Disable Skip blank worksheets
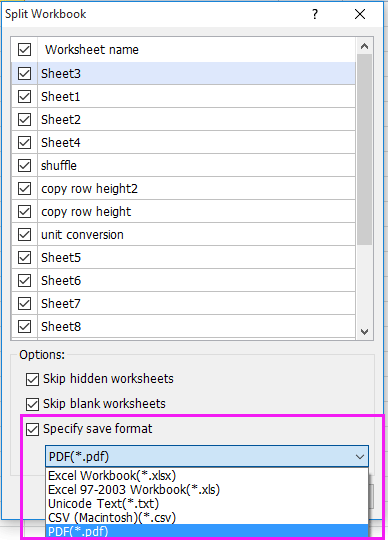This screenshot has width=388, height=540. pyautogui.click(x=32, y=404)
